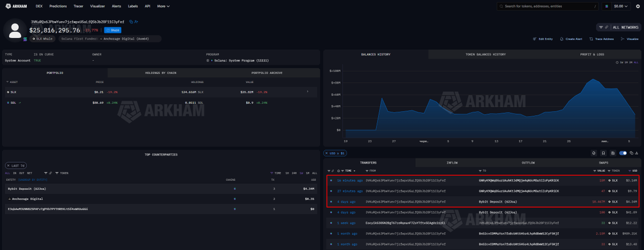Image resolution: width=644 pixels, height=250 pixels.
Task: Switch to the PORTFOLIO ARCHIVE tab
Action: point(267,73)
